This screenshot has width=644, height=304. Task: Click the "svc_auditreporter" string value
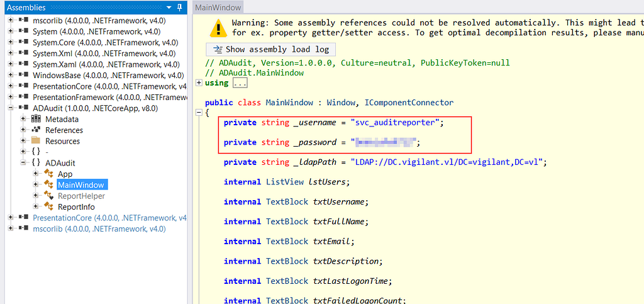click(x=395, y=123)
